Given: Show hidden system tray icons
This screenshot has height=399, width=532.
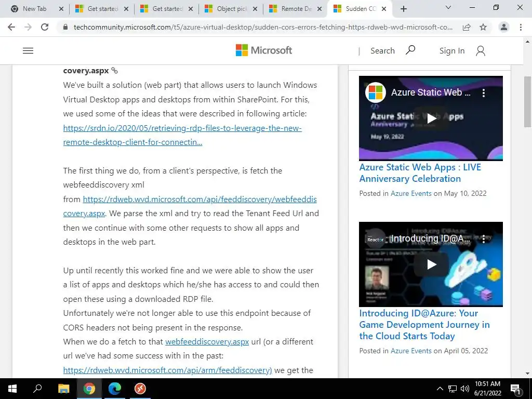Looking at the screenshot, I should pyautogui.click(x=440, y=389).
